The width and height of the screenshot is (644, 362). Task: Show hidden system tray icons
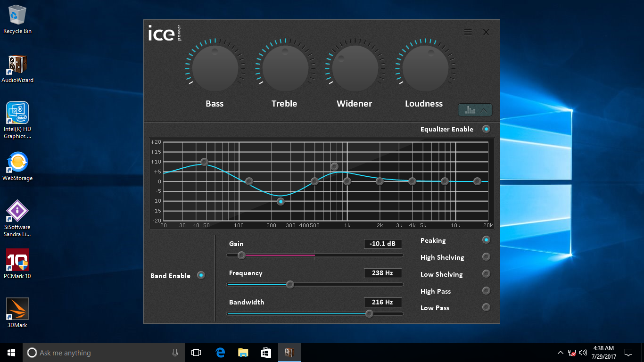click(560, 353)
